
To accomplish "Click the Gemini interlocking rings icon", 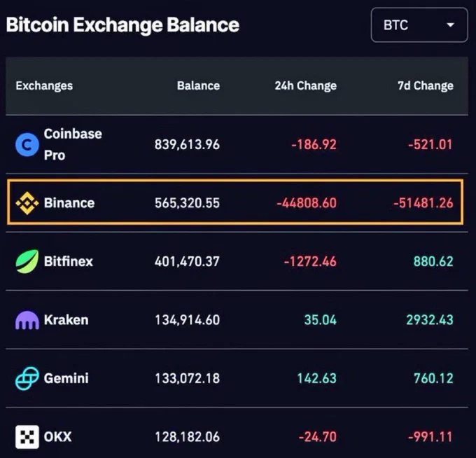I will (27, 378).
